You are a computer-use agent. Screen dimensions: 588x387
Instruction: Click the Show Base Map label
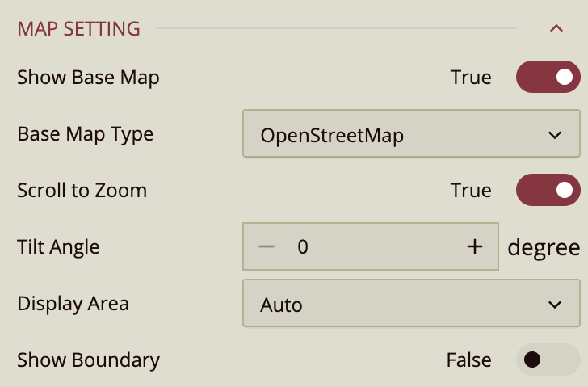click(x=88, y=78)
